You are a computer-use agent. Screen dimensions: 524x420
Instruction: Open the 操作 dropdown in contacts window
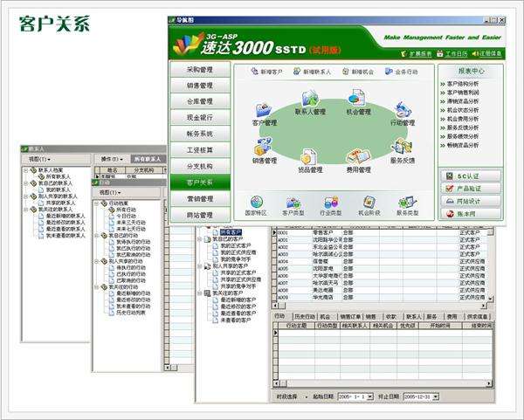(x=112, y=159)
